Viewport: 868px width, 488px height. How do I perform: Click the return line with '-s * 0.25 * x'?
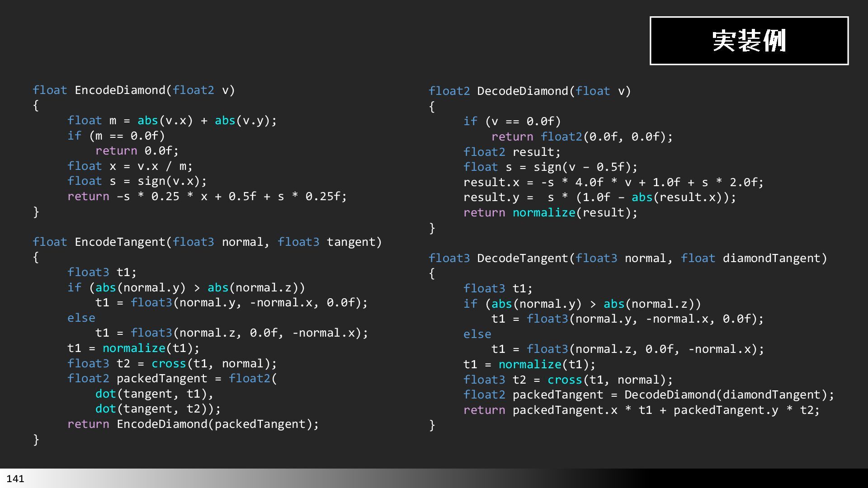click(207, 197)
